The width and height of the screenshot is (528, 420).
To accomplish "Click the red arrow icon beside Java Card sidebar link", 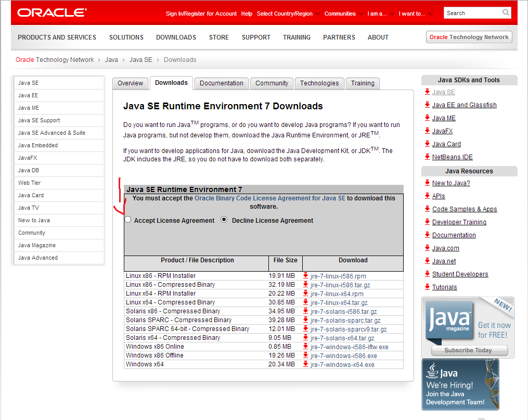I will [427, 144].
